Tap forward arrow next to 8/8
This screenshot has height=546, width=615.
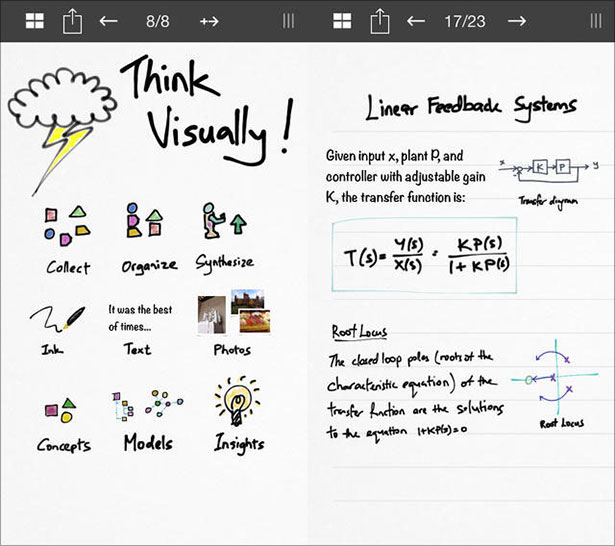click(209, 20)
